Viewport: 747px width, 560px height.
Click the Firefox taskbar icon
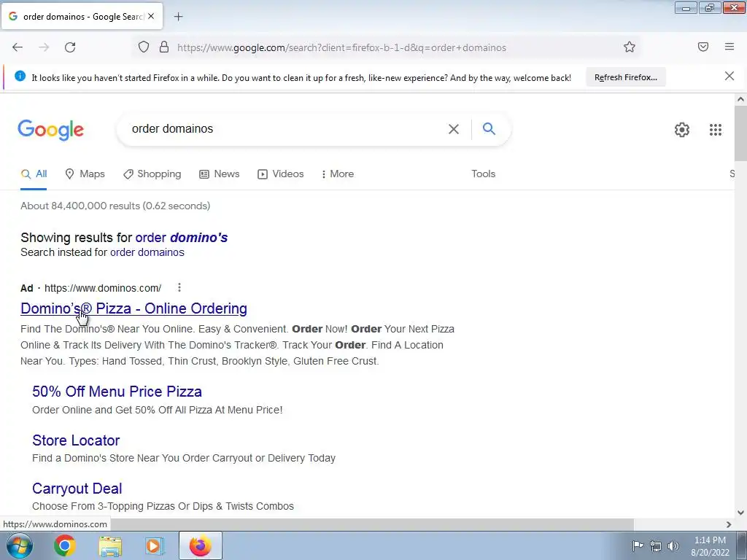(200, 545)
